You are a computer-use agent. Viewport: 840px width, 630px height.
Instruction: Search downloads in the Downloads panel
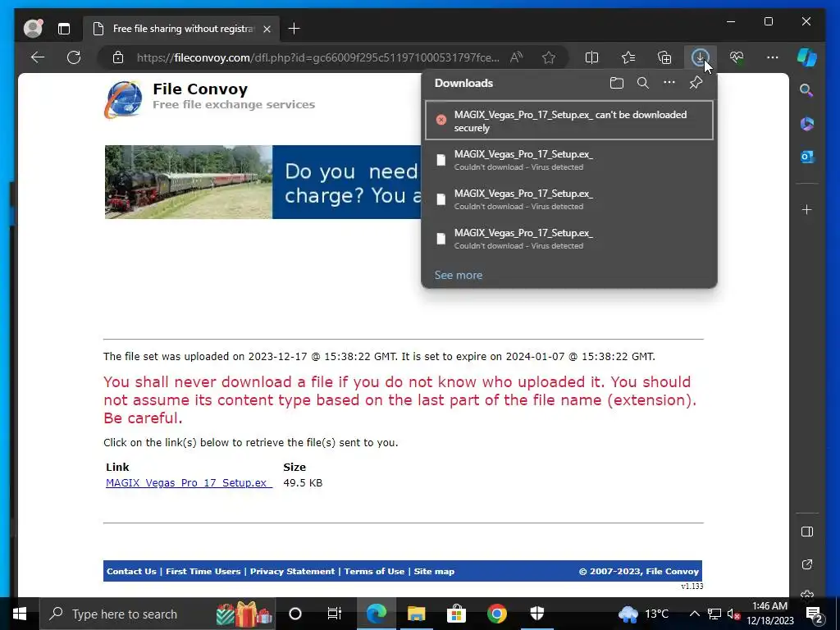(643, 83)
